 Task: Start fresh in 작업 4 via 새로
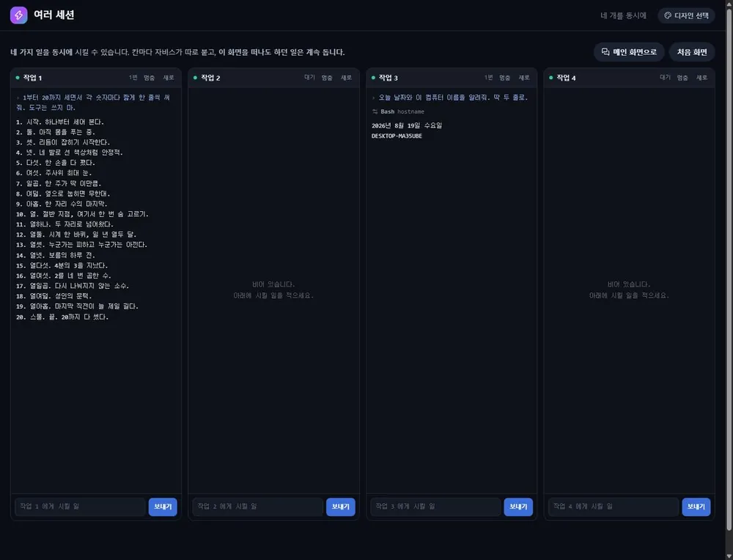tap(701, 78)
